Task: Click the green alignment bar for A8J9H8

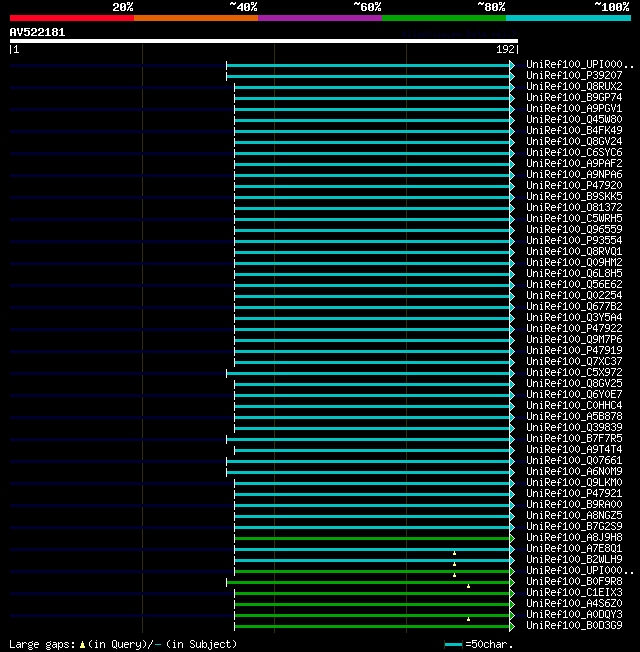Action: point(372,538)
